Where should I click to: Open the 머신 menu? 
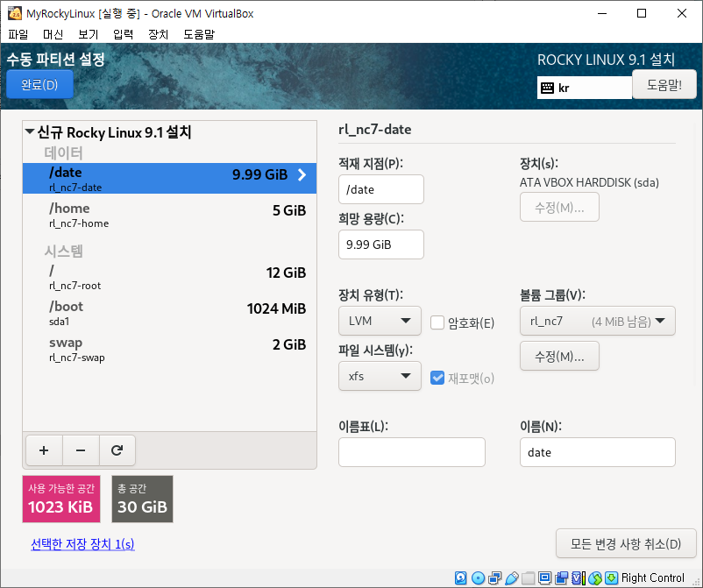click(53, 34)
